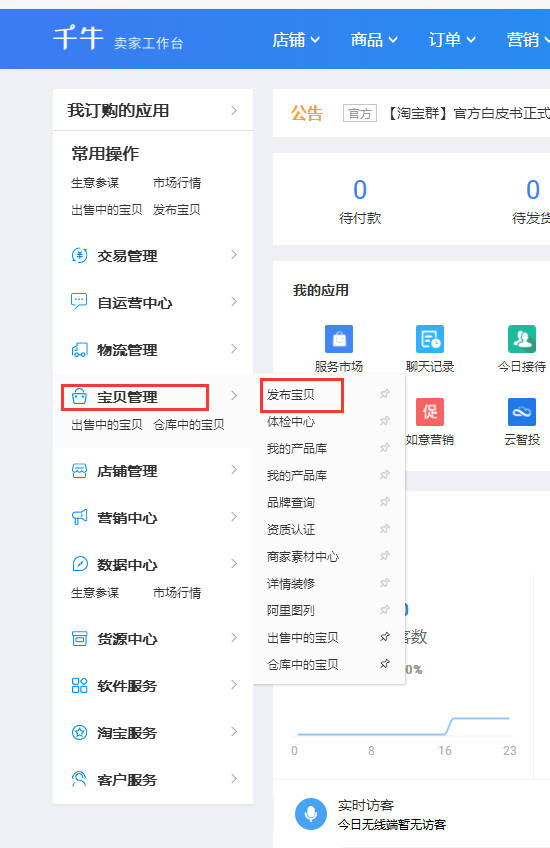Screen dimensions: 550x848
Task: Open the 云智投 cloud app icon
Action: pos(522,412)
